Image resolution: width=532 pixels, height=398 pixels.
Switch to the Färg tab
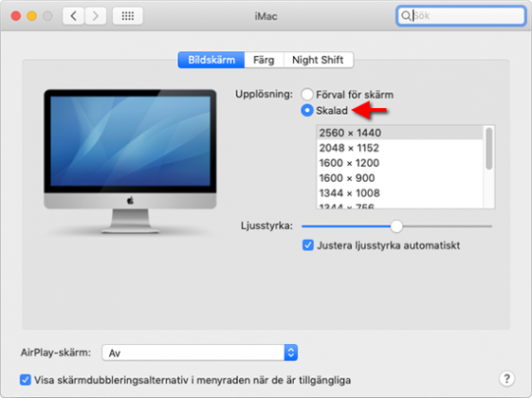click(264, 60)
